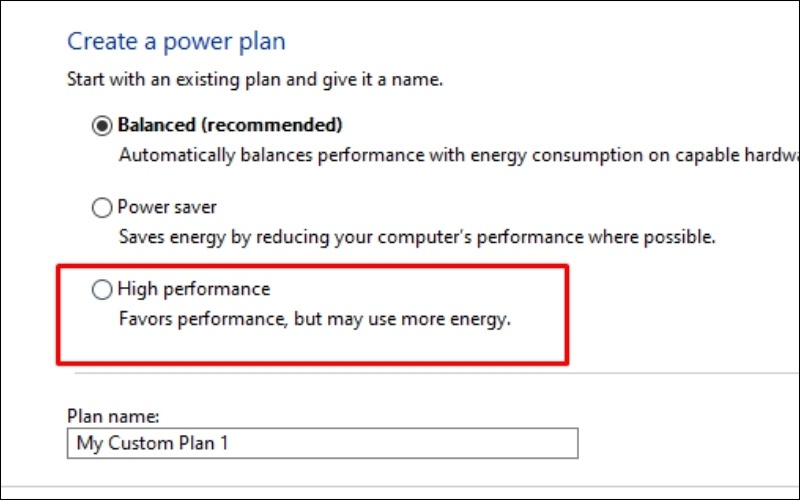Screen dimensions: 800x500
Task: Click "may use more energy" phrase
Action: pos(440,321)
